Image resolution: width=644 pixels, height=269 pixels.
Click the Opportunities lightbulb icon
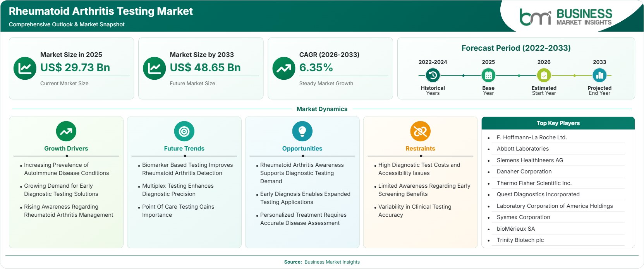[302, 131]
